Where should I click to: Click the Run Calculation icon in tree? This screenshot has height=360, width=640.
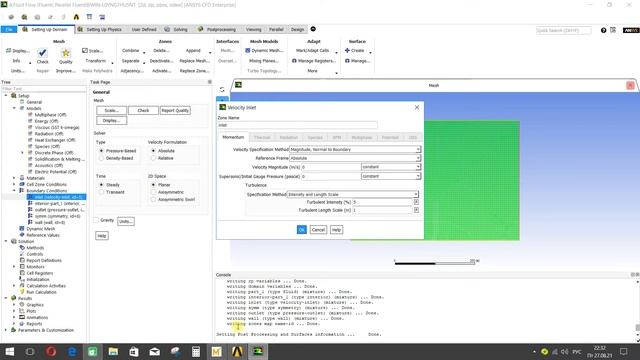tap(22, 292)
